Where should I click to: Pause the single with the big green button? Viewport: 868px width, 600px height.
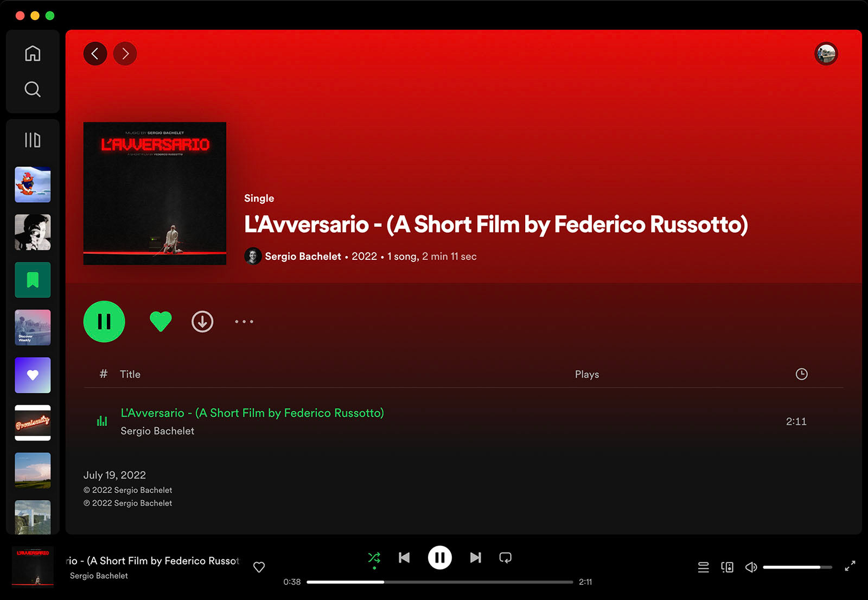pyautogui.click(x=104, y=322)
